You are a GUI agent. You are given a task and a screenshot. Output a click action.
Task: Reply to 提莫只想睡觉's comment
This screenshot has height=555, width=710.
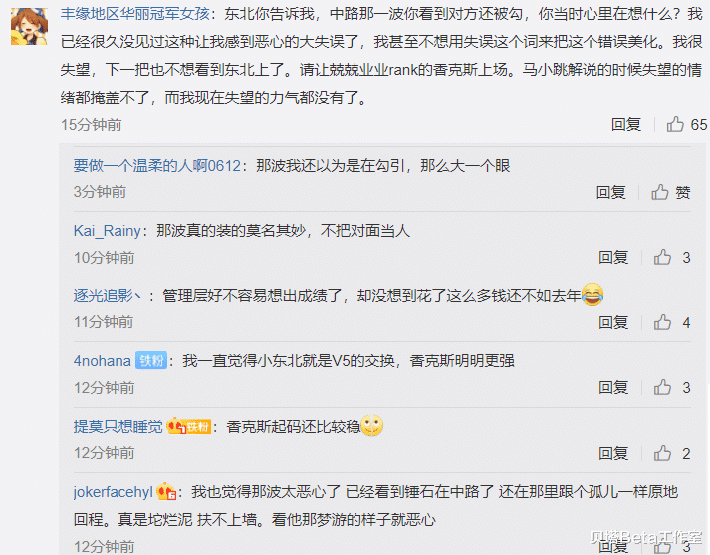coord(613,453)
